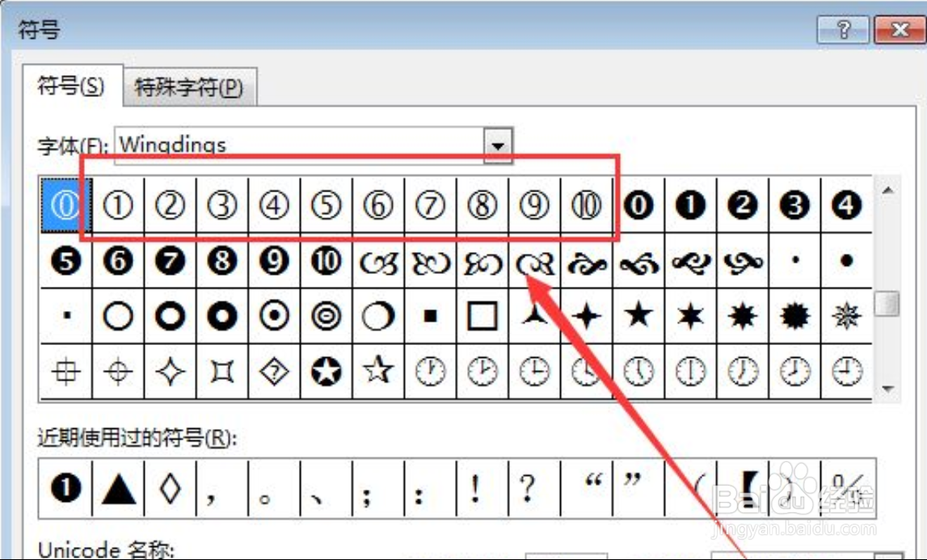The image size is (927, 560).
Task: Click the help question mark button
Action: coord(843,31)
